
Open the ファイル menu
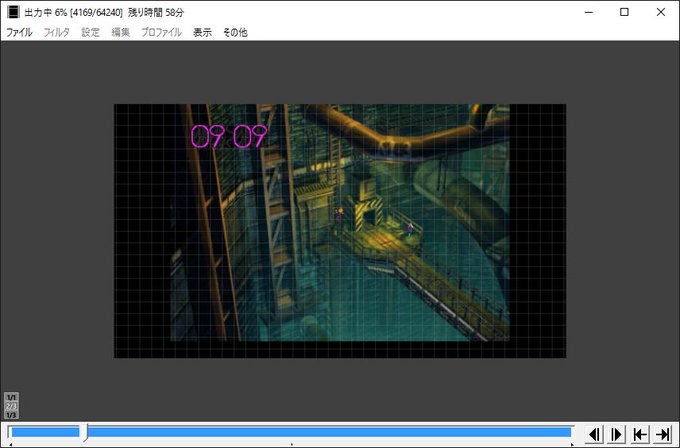[x=19, y=32]
